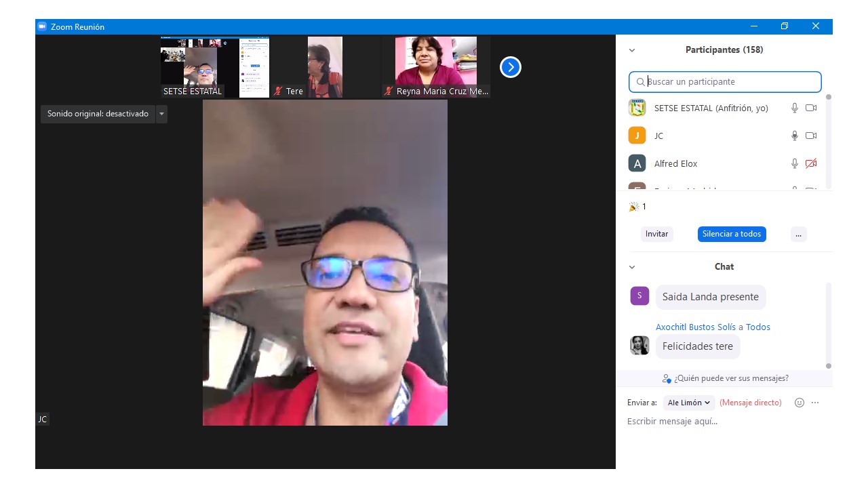Toggle JC's video camera icon
Image resolution: width=868 pixels, height=488 pixels.
[x=810, y=136]
